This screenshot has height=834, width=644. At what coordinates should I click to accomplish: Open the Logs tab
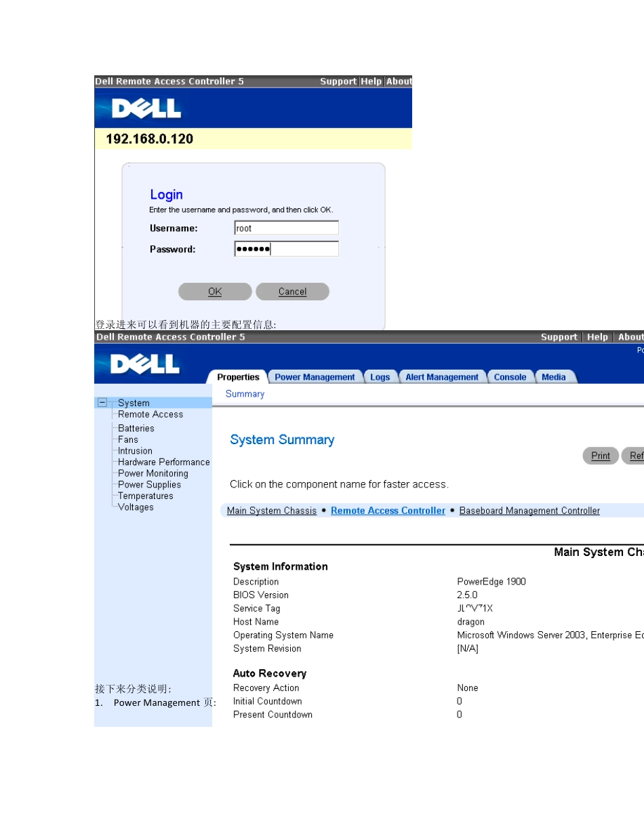click(380, 377)
